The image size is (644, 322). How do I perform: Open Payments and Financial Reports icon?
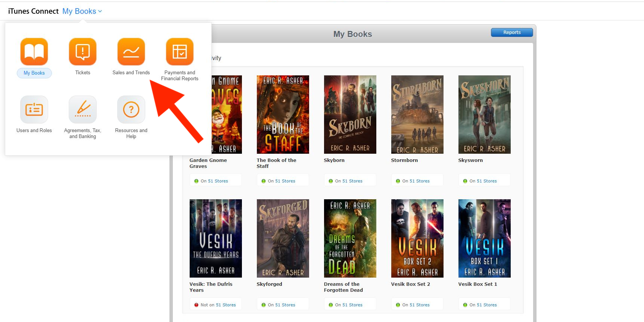[x=180, y=51]
